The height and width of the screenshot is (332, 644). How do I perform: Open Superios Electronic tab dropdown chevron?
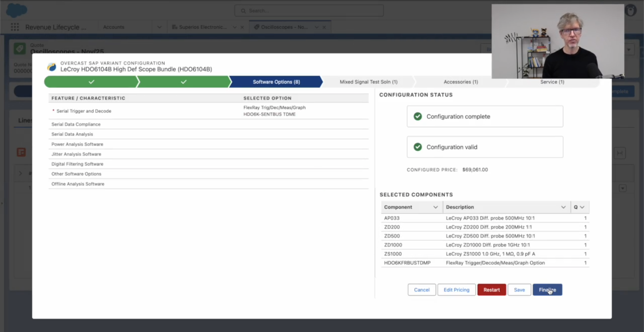235,27
